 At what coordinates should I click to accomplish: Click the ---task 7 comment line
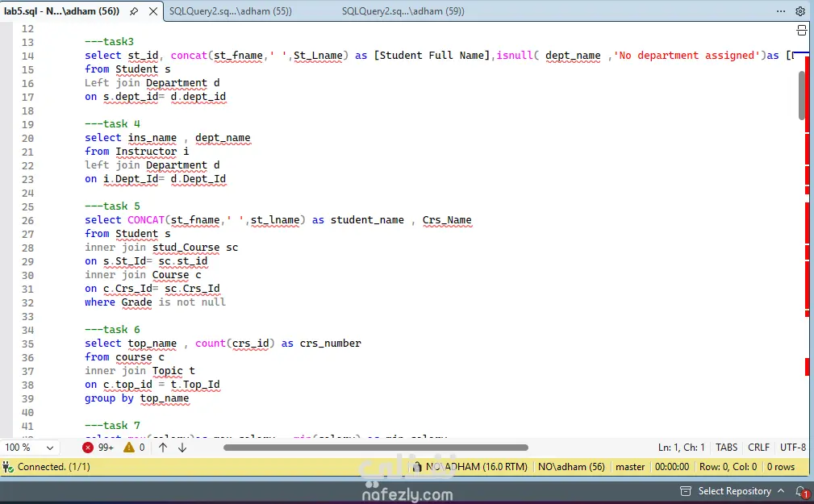(112, 426)
